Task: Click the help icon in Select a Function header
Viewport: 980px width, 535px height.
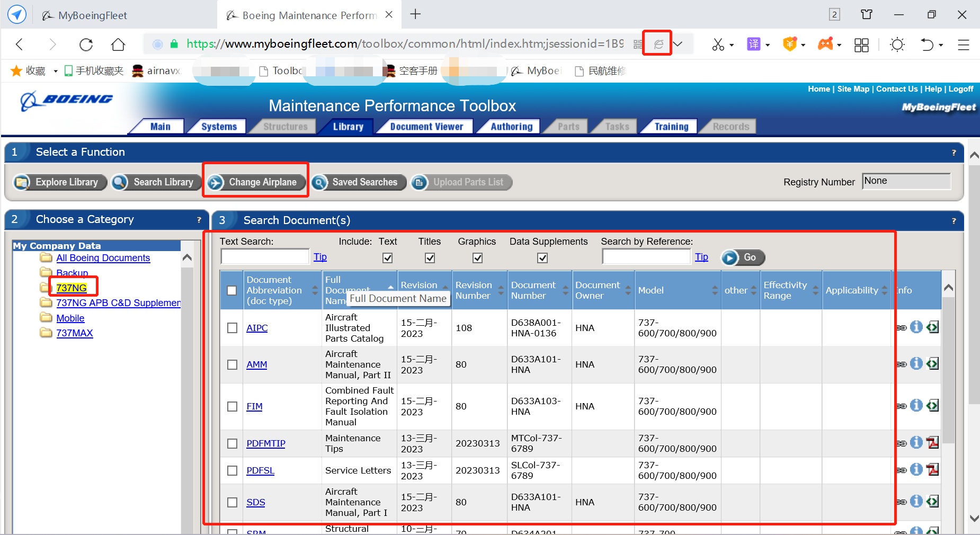Action: coord(954,153)
